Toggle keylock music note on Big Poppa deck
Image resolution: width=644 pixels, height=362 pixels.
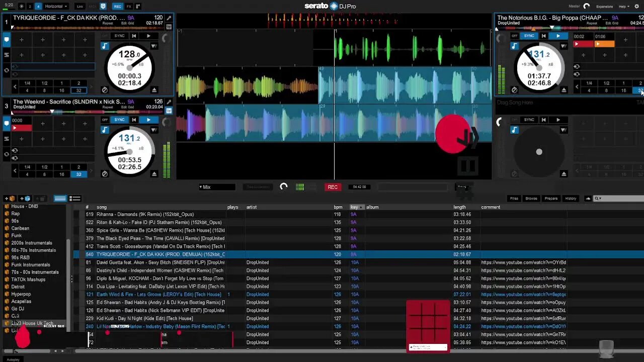(514, 46)
